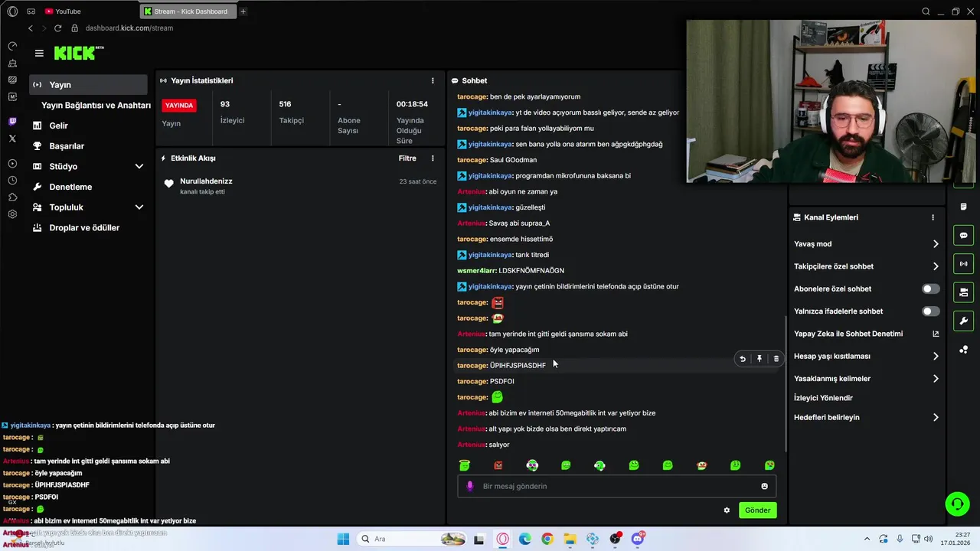Click Filtre in Etkinlik Akışı
The image size is (980, 551).
[407, 158]
